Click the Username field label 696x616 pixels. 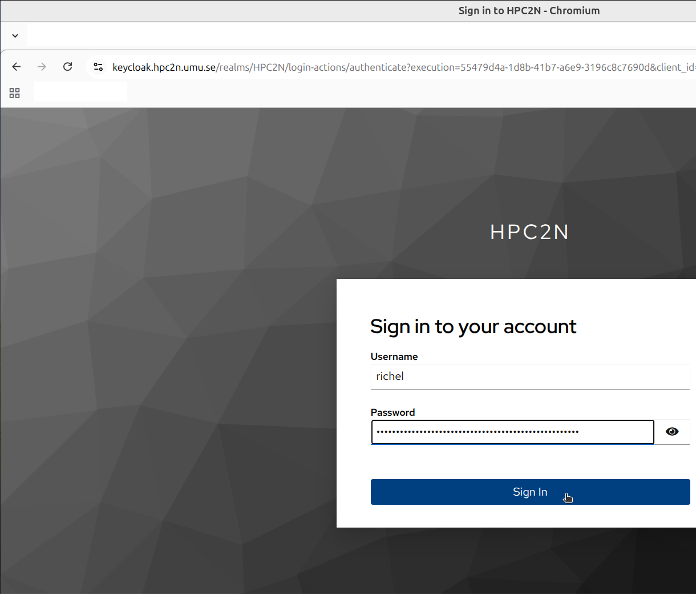(394, 356)
